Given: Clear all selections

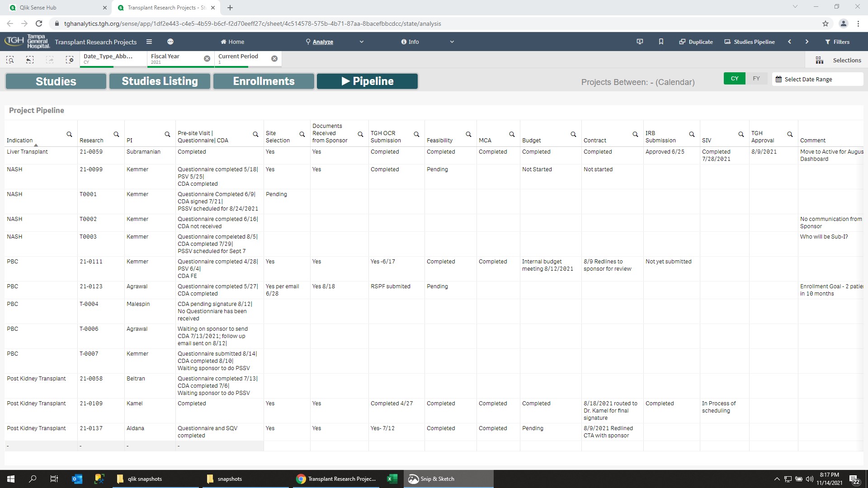Looking at the screenshot, I should [70, 59].
